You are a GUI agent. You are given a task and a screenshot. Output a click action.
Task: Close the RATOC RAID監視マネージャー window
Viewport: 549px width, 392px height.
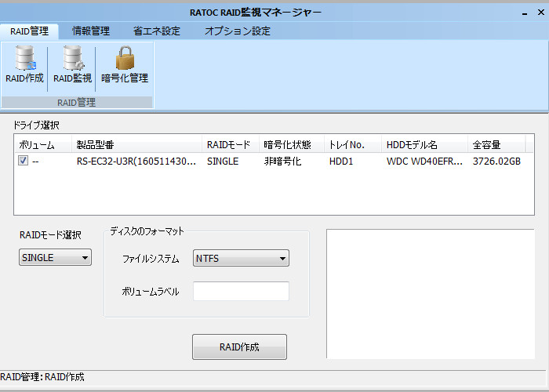(x=541, y=13)
